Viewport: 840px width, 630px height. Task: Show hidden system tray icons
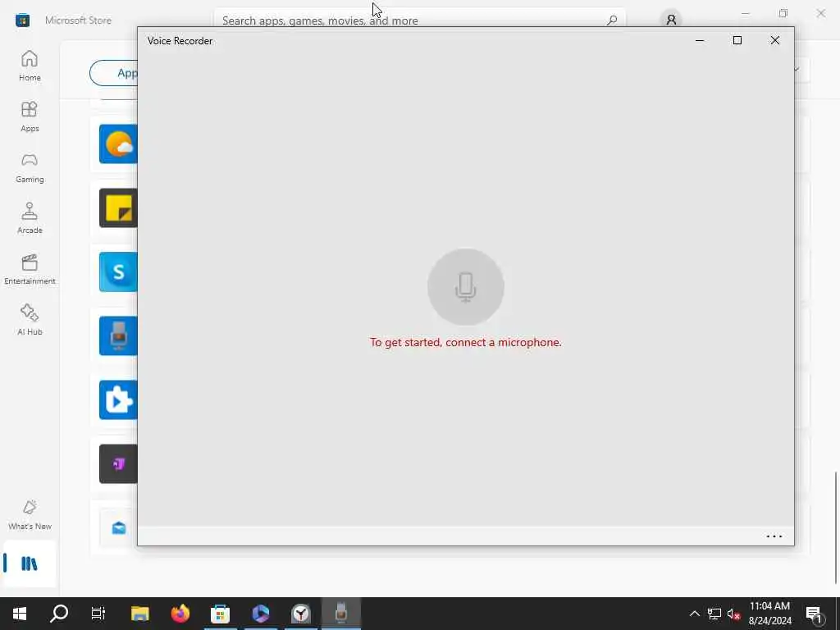coord(694,614)
